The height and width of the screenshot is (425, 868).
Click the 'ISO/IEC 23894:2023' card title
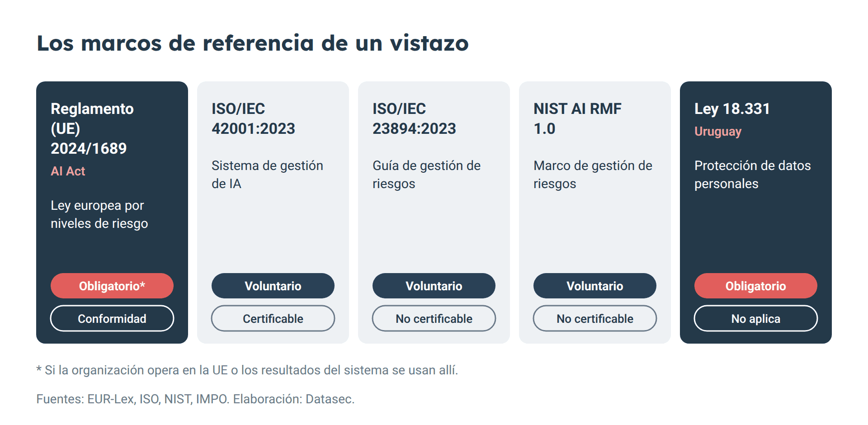click(x=414, y=118)
